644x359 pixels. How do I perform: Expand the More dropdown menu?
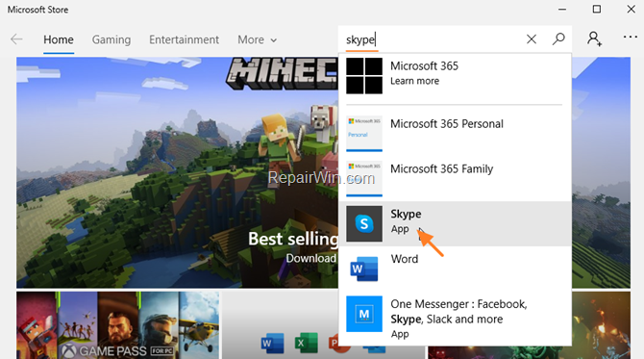click(x=257, y=39)
